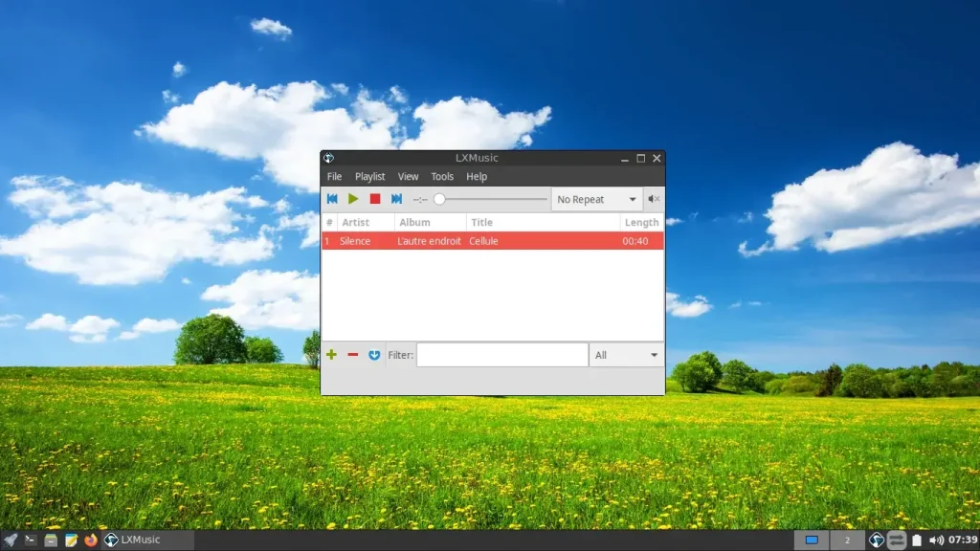Sort the playlist by Artist column

[366, 222]
